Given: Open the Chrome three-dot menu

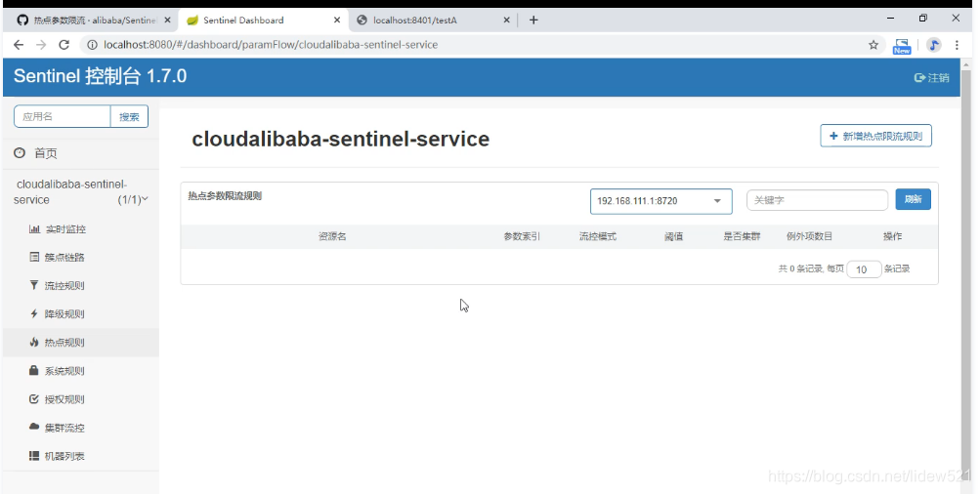Looking at the screenshot, I should (957, 45).
